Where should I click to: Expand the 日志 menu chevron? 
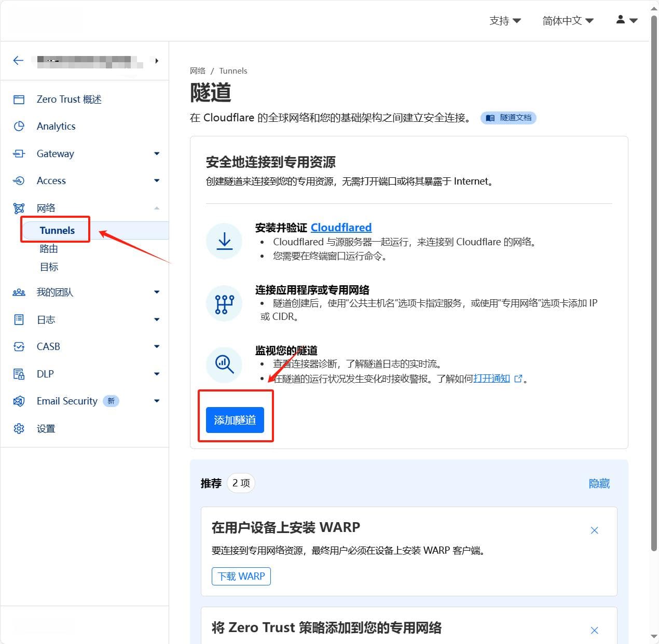coord(157,319)
